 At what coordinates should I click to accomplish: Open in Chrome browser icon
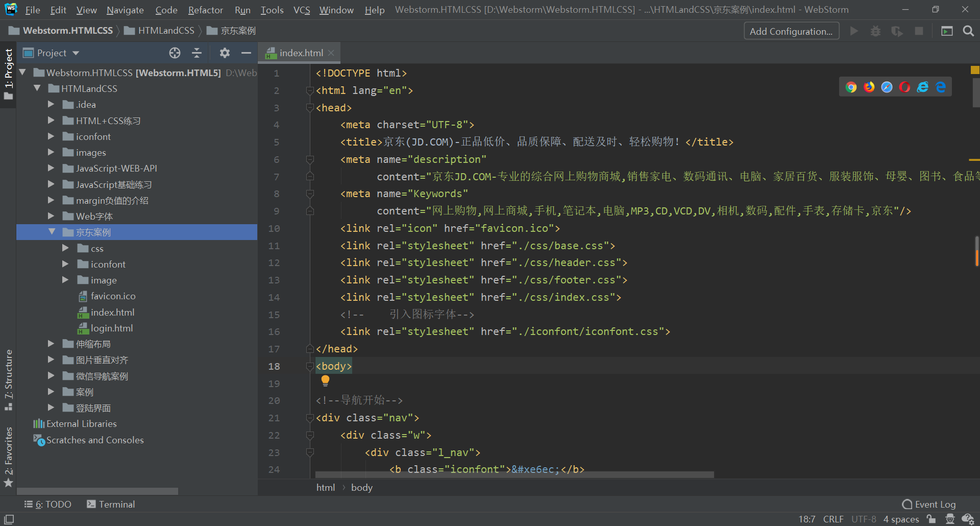851,87
